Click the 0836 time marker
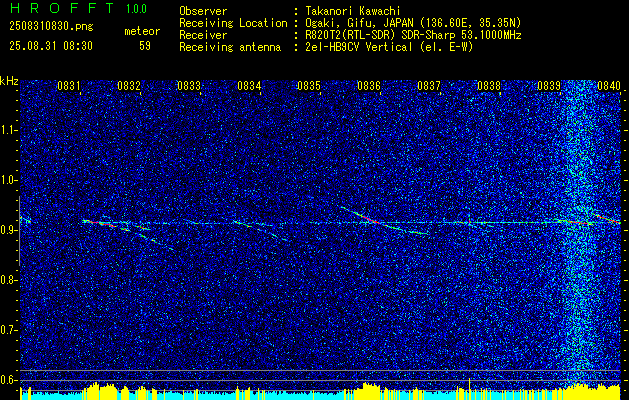Image resolution: width=629 pixels, height=400 pixels. point(369,85)
